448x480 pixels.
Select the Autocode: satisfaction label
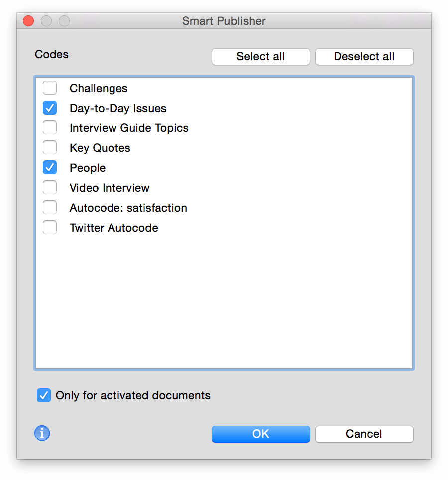[128, 208]
